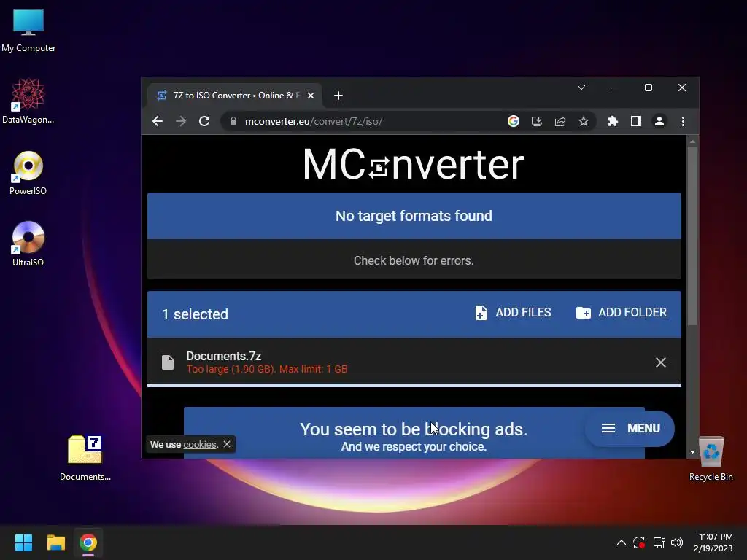Open the volume control tray icon
Image resolution: width=747 pixels, height=560 pixels.
(677, 542)
